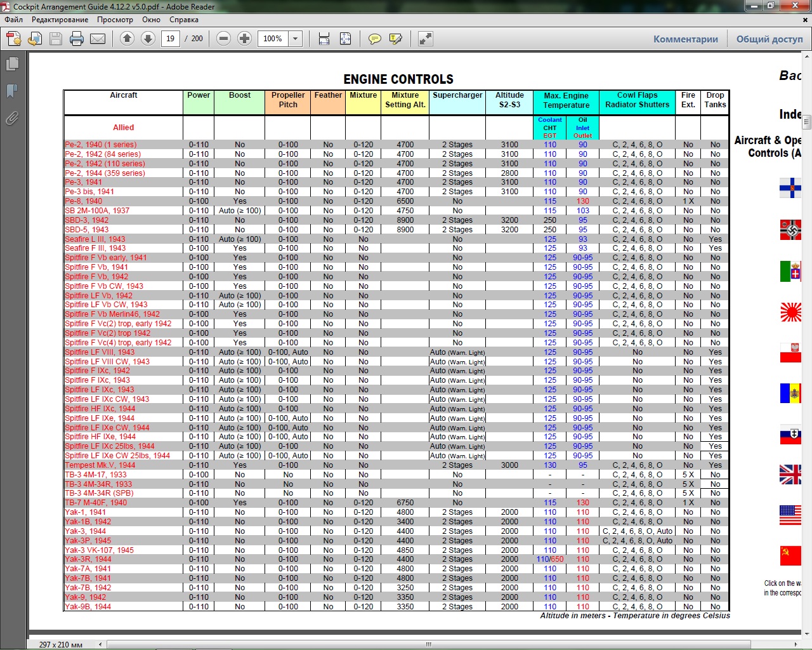This screenshot has height=650, width=812.
Task: Click the United Kingdom flag link
Action: (790, 474)
